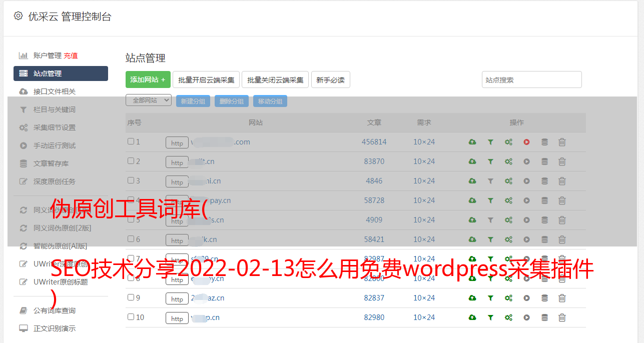Open the database icon for the 82980 row
The height and width of the screenshot is (343, 644).
pos(544,317)
